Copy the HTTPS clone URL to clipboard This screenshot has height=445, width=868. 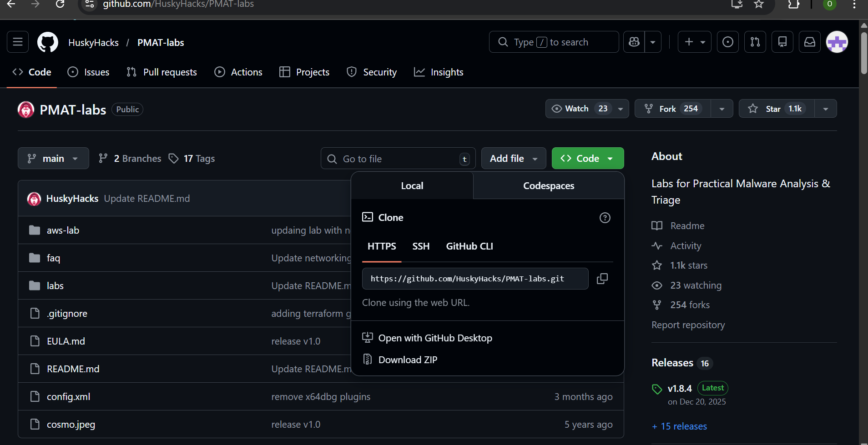click(602, 279)
